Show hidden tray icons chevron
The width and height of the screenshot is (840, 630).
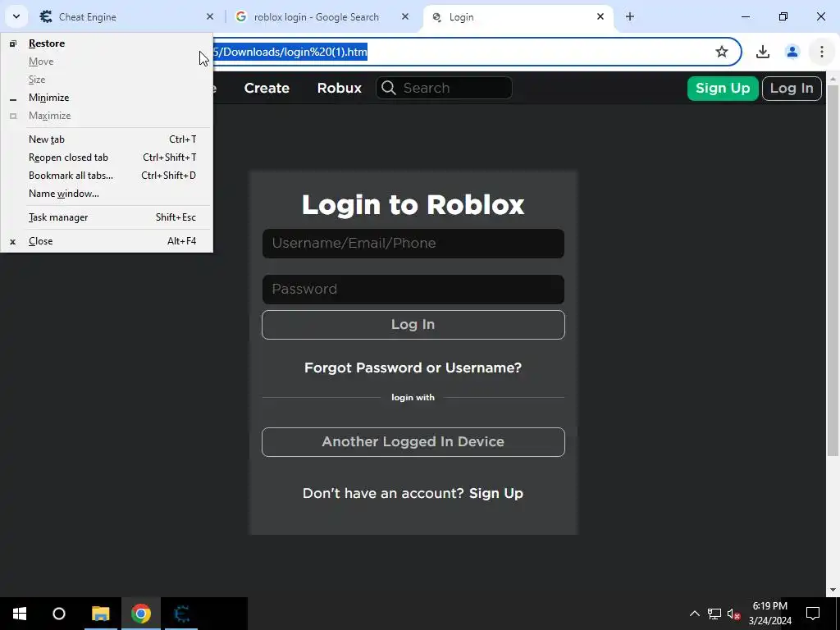pos(694,614)
